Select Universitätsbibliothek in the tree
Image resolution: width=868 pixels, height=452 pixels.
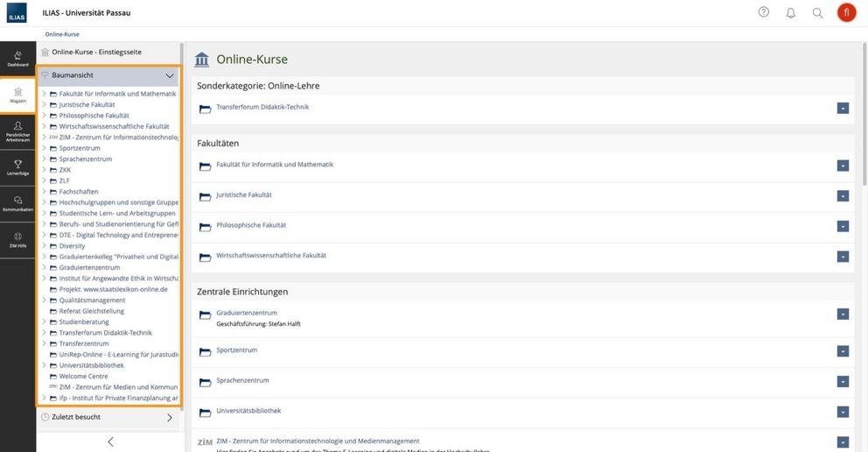tap(91, 365)
